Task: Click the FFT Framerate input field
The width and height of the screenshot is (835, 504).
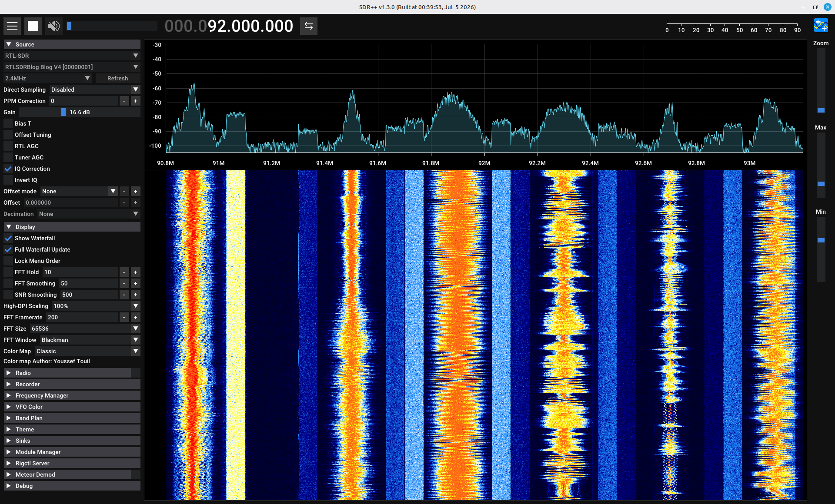Action: pos(82,317)
